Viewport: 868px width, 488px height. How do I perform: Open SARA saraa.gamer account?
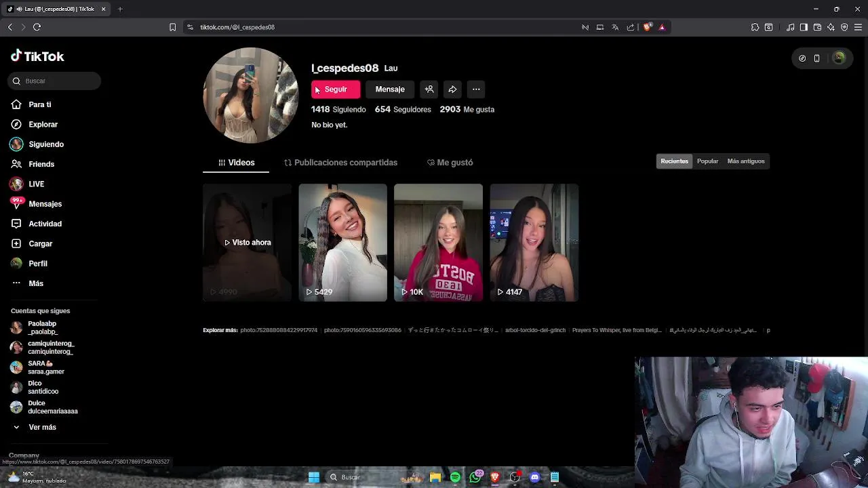click(37, 367)
